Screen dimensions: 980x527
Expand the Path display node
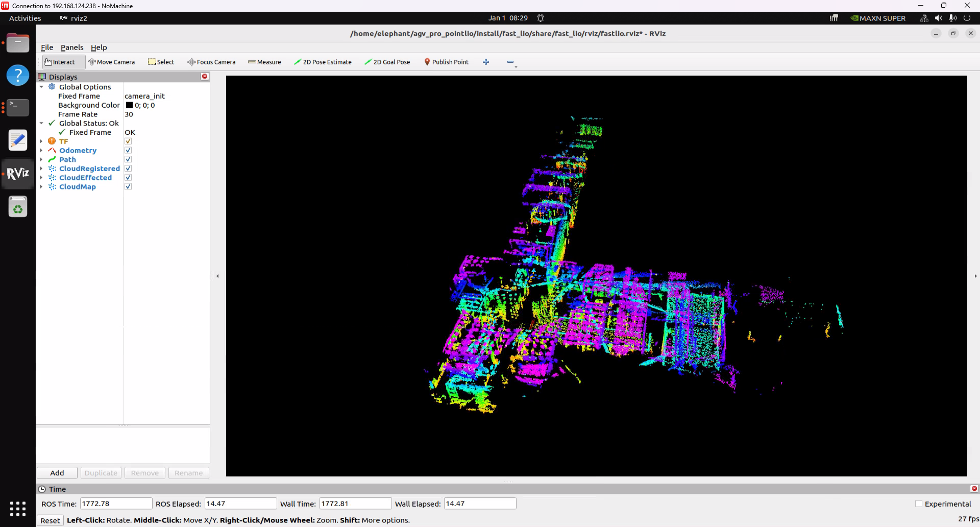point(41,159)
